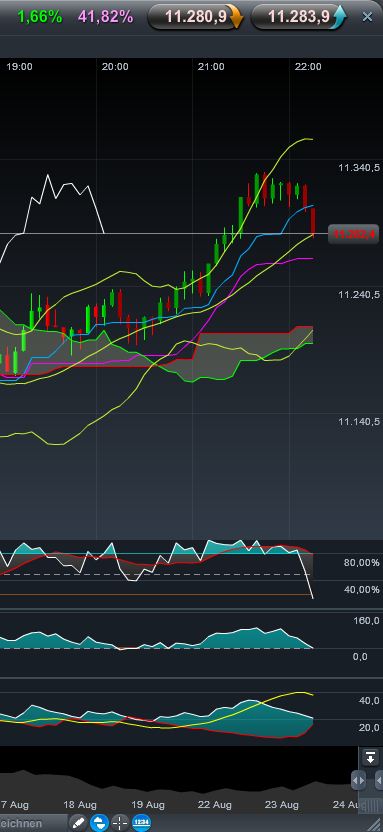Click the 40,00% oscillator axis label
383x832 pixels.
[x=362, y=590]
